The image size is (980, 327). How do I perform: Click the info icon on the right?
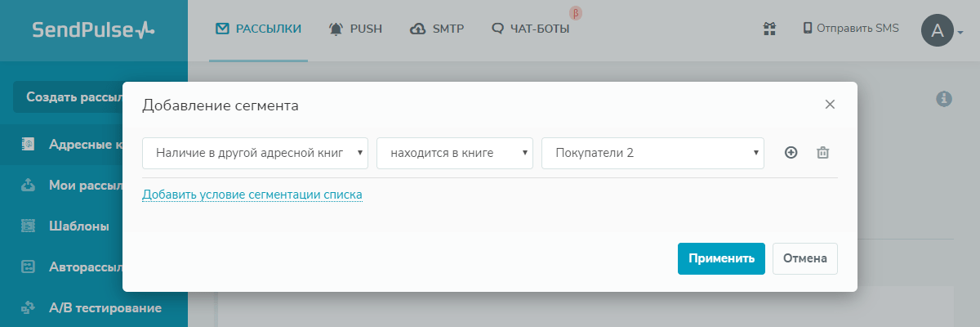944,98
